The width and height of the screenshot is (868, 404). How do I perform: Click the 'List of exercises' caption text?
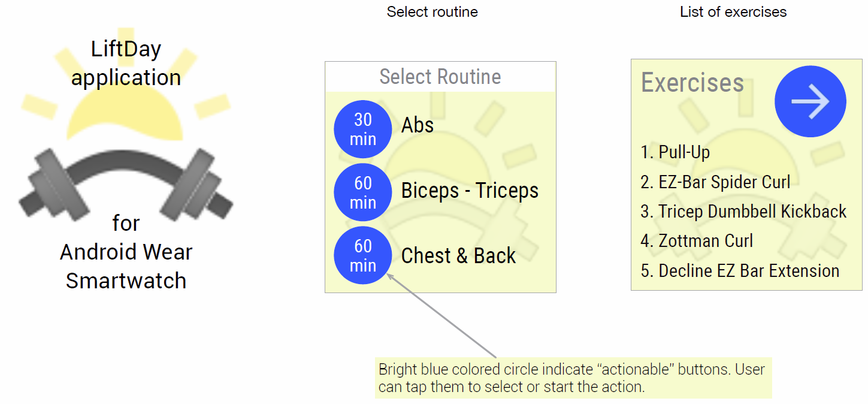tap(733, 12)
